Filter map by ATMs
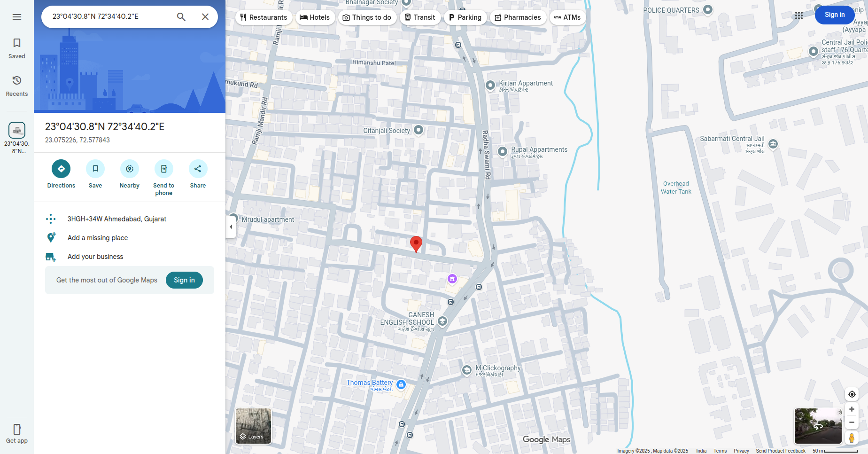This screenshot has height=454, width=868. click(567, 17)
